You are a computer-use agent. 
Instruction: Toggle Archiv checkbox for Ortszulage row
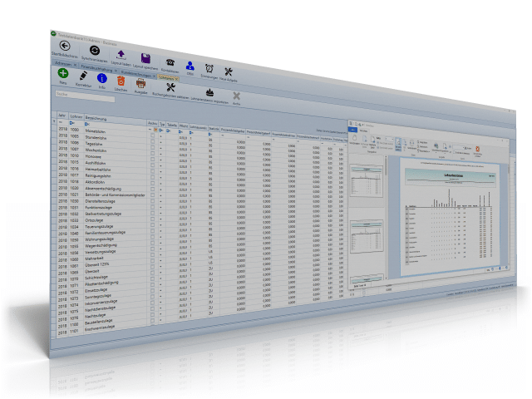tap(153, 219)
